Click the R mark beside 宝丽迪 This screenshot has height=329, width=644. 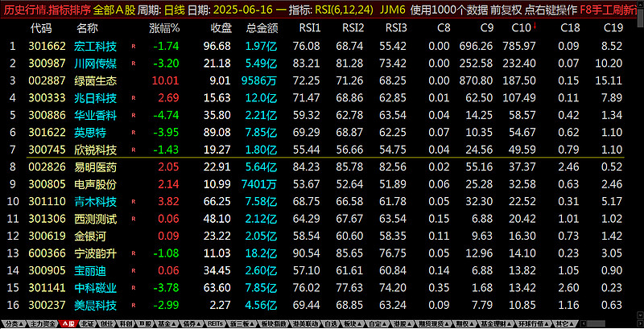[x=133, y=271]
